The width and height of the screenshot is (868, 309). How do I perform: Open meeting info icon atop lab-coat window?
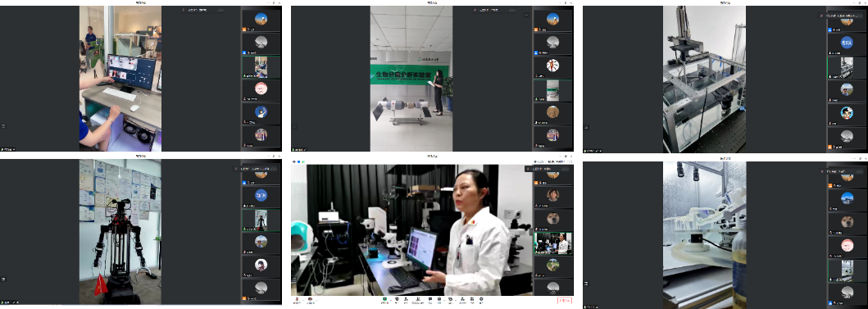[x=294, y=161]
